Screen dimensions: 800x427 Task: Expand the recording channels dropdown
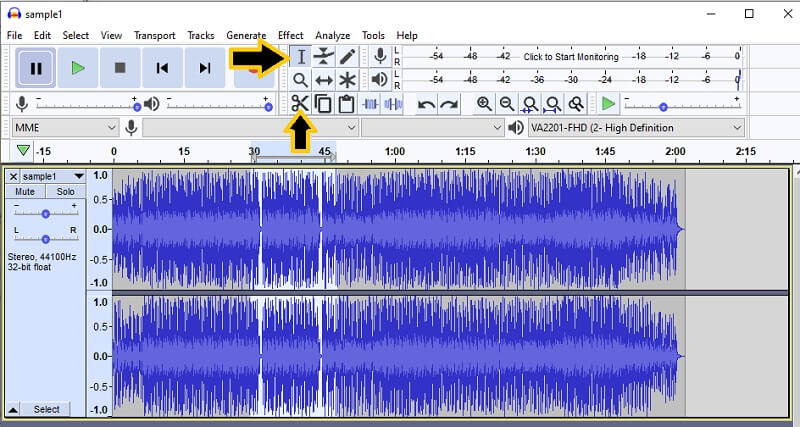pyautogui.click(x=432, y=128)
